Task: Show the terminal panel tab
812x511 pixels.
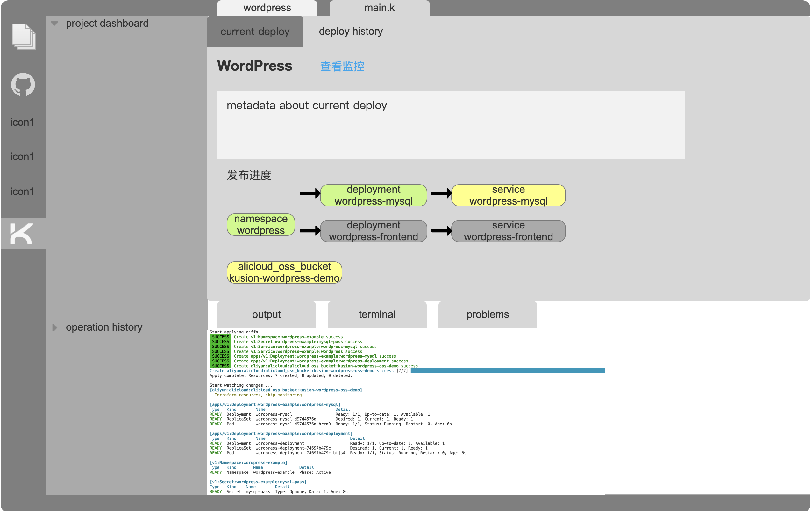Action: click(x=377, y=314)
